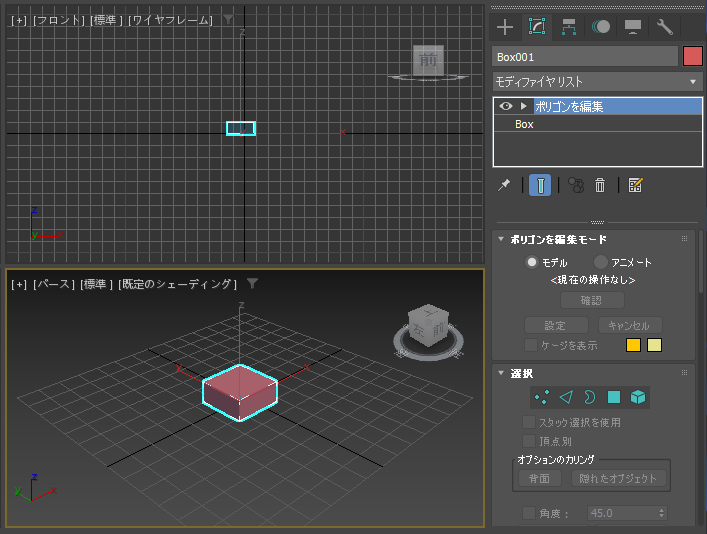The width and height of the screenshot is (707, 534).
Task: Select the モデル radio button
Action: pos(532,262)
